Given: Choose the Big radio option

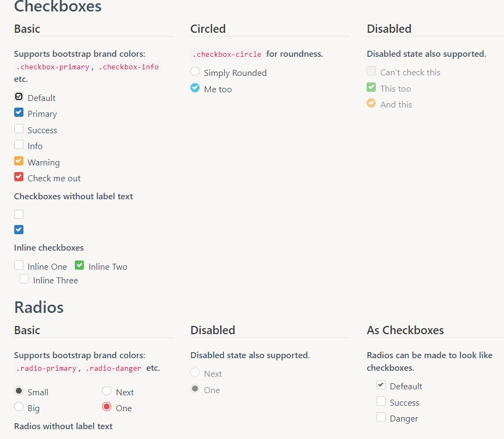Looking at the screenshot, I should click(19, 406).
